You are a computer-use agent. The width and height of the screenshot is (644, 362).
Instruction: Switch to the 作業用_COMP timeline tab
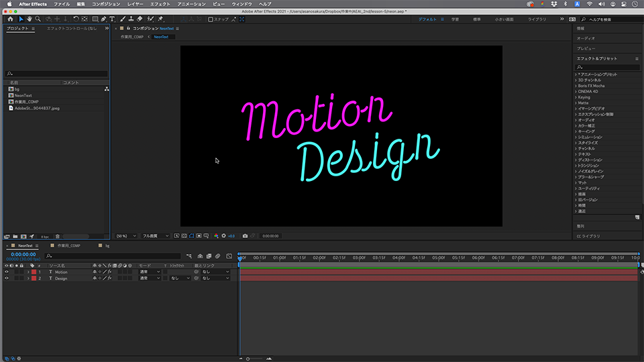coord(68,246)
